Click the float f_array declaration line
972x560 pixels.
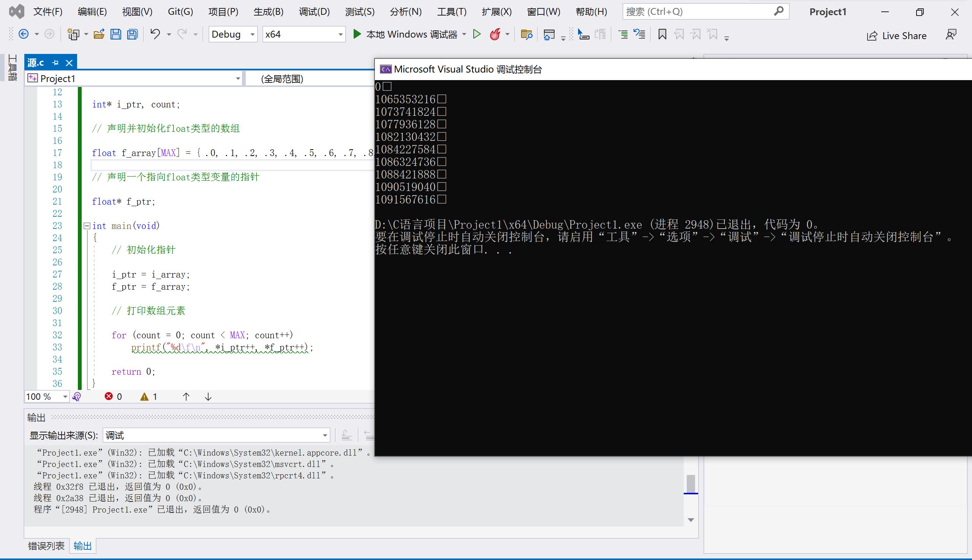coord(232,153)
